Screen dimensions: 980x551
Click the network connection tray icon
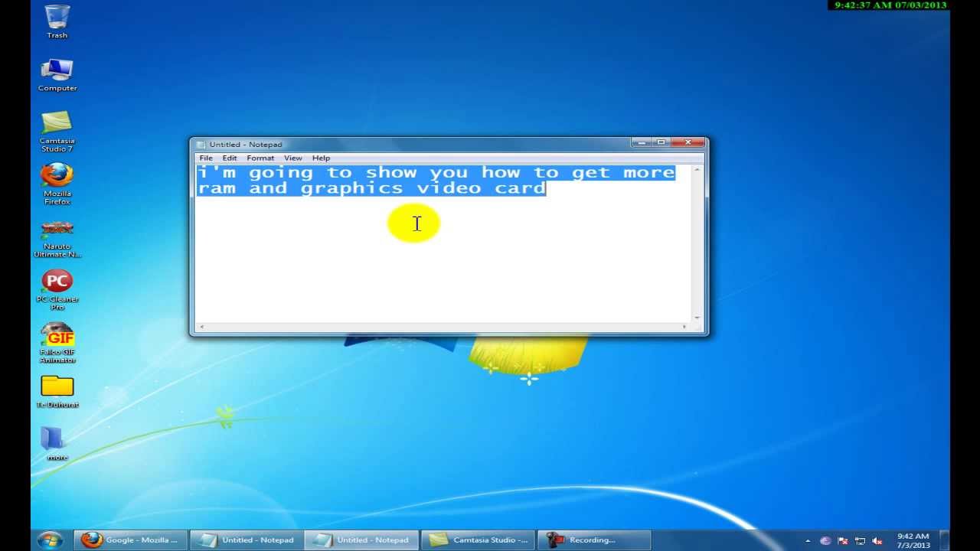[860, 540]
